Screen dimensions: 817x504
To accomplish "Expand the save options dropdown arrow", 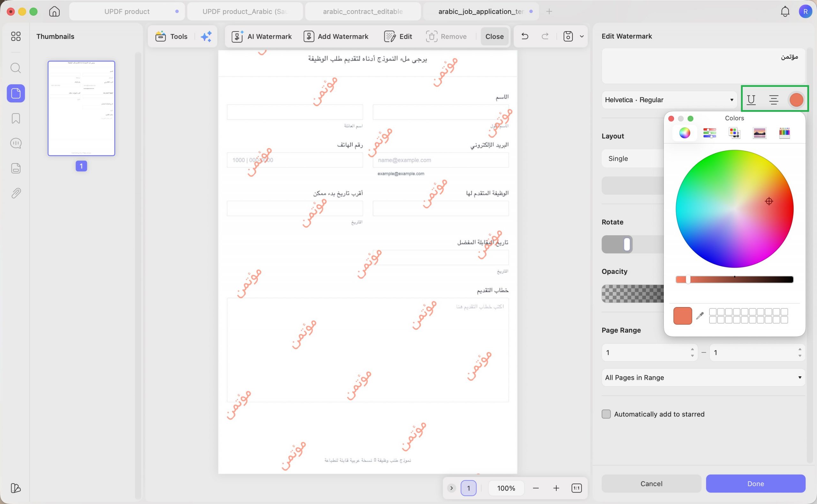I will (582, 36).
